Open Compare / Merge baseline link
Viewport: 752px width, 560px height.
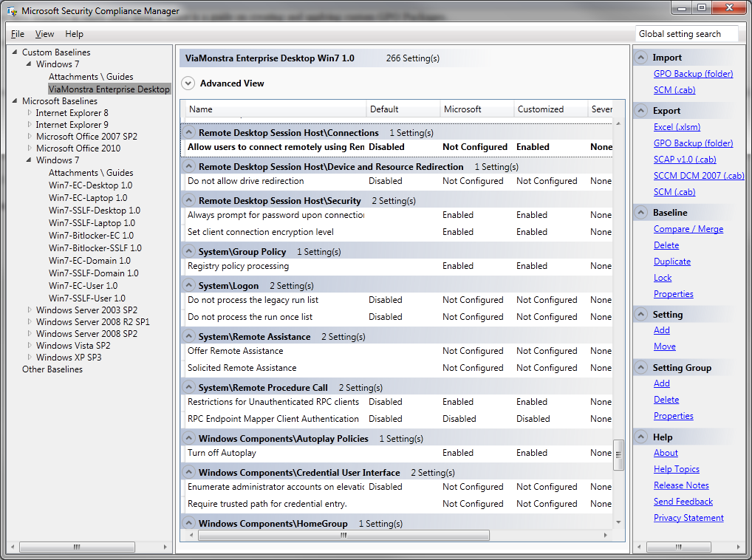pos(688,229)
